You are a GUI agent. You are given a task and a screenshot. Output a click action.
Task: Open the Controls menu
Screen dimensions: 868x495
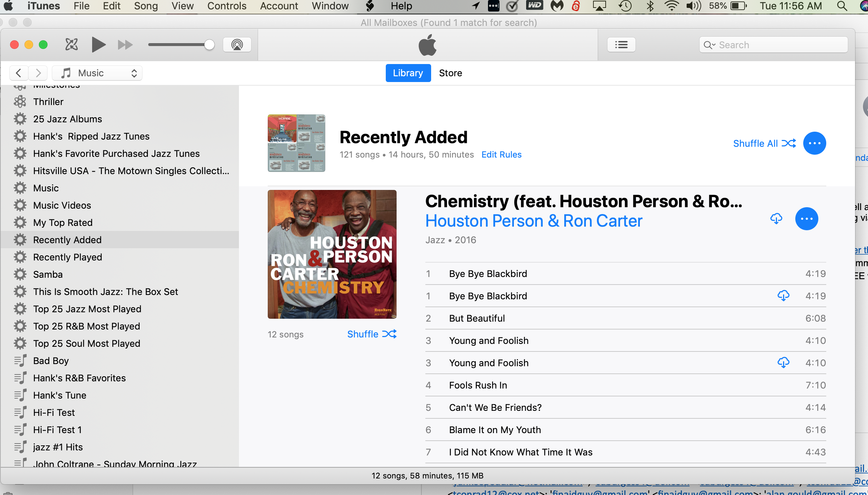click(x=227, y=6)
